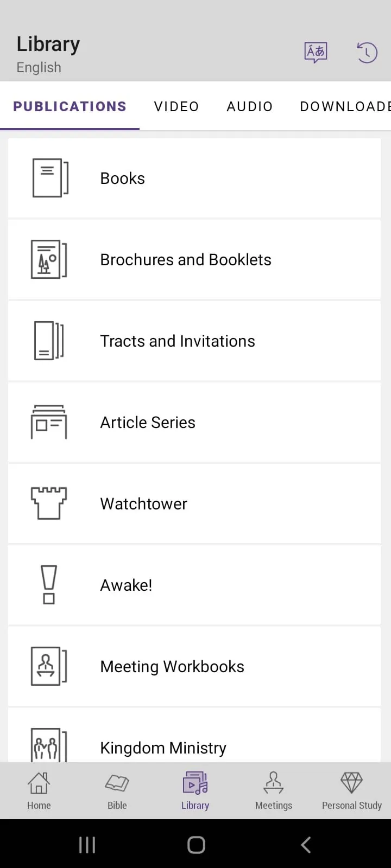Tap the Awake! exclamation icon
The height and width of the screenshot is (868, 391).
coord(49,585)
